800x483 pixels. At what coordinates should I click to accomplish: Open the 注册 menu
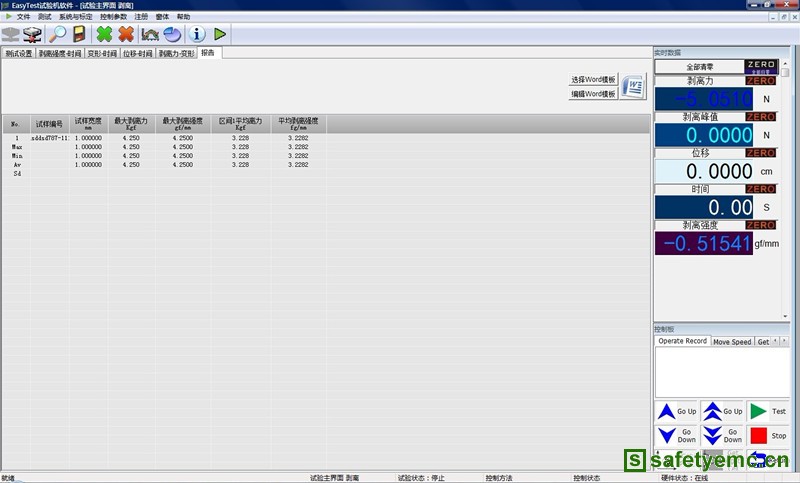(x=141, y=17)
